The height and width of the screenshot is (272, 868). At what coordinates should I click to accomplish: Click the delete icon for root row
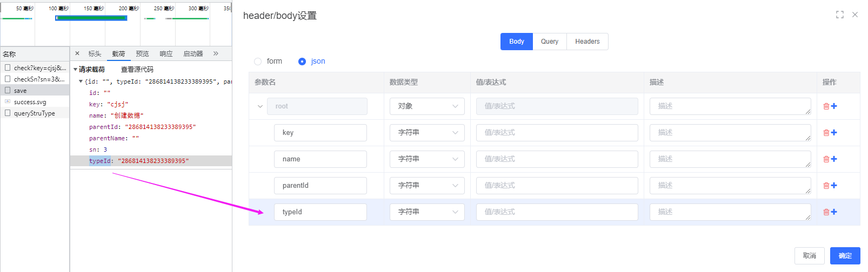tap(826, 106)
